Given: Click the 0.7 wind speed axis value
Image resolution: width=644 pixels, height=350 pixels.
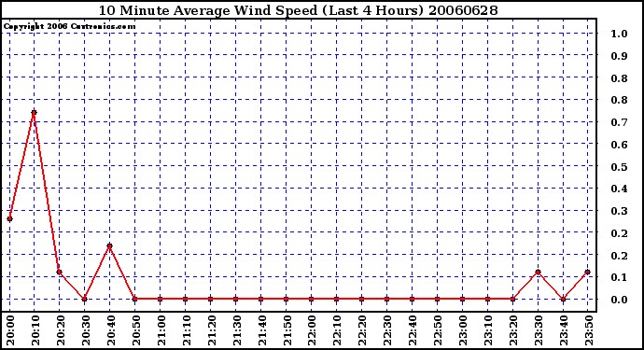Looking at the screenshot, I should point(619,122).
